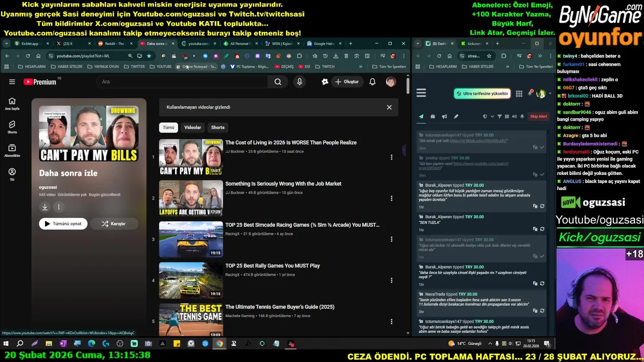Open HESAPLARIM bookmark folder in YouTube window
644x362 pixels.
[32, 66]
